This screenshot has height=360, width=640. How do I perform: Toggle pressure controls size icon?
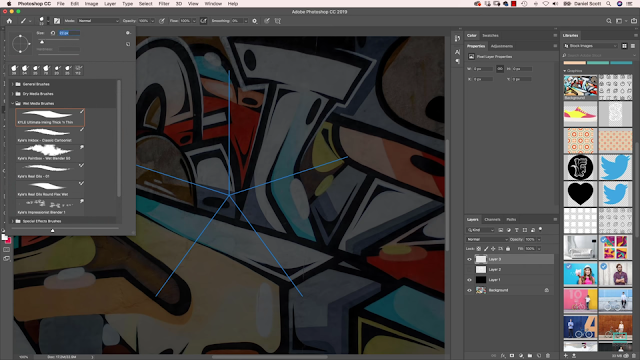pos(267,21)
